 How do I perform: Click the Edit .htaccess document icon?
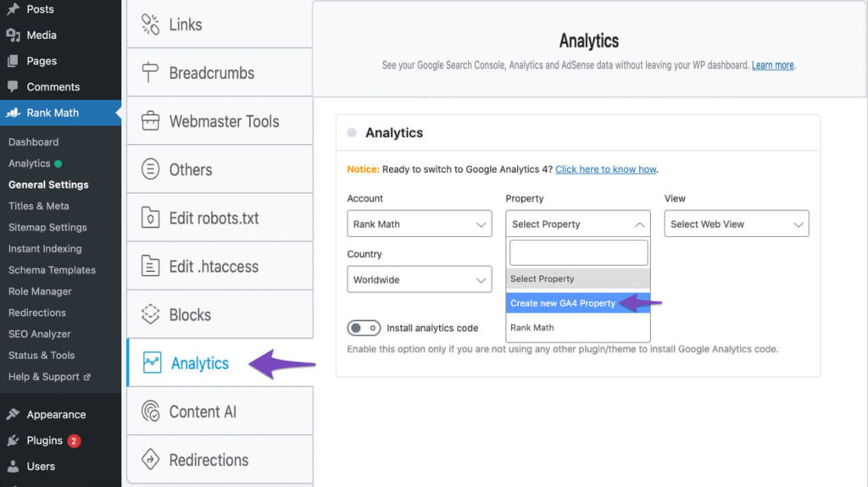(x=150, y=266)
